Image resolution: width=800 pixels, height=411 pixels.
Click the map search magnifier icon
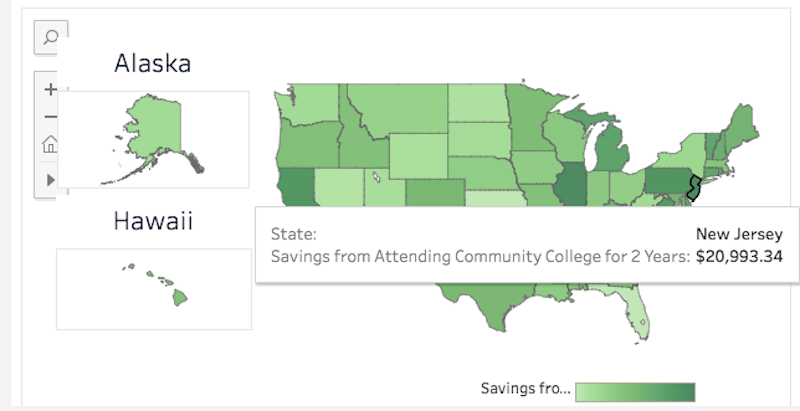click(x=51, y=37)
